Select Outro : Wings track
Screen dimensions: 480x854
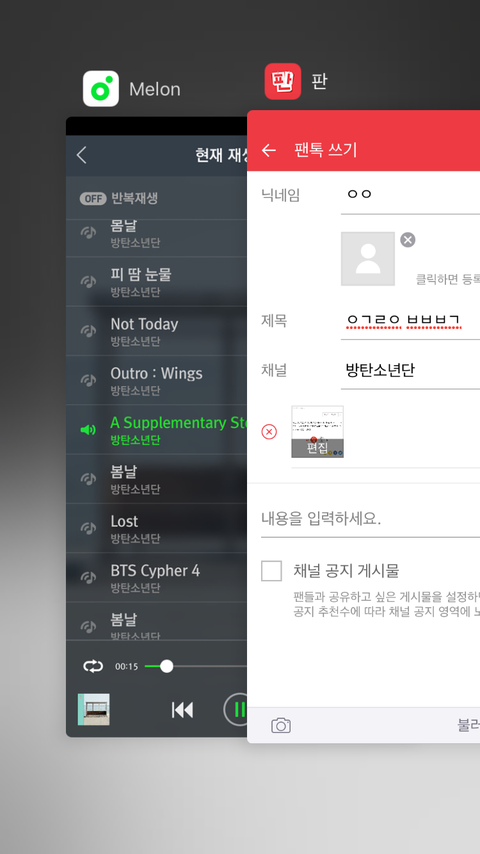coord(156,380)
